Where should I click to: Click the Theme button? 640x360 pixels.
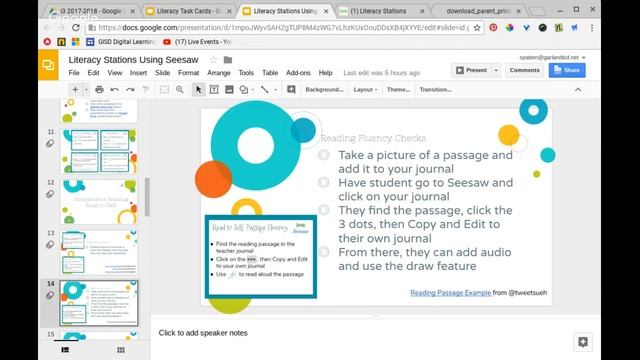398,89
